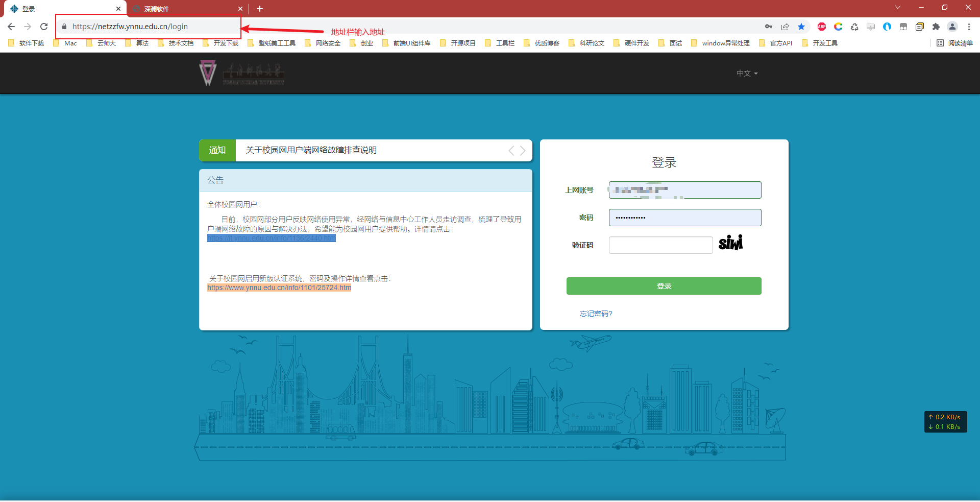Click the green 登录 login button

click(x=663, y=286)
